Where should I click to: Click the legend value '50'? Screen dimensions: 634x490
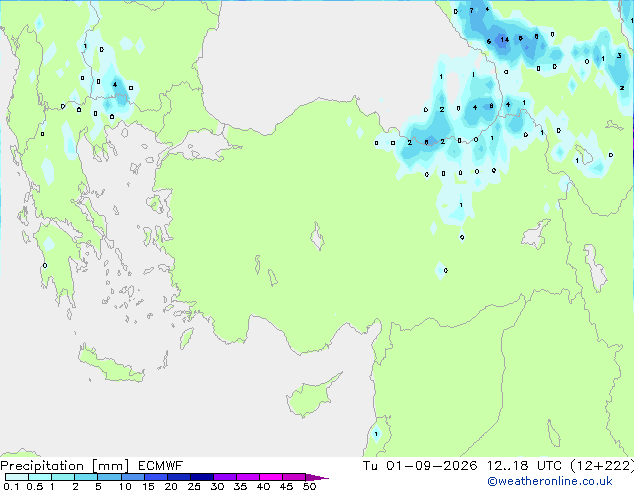(x=309, y=486)
